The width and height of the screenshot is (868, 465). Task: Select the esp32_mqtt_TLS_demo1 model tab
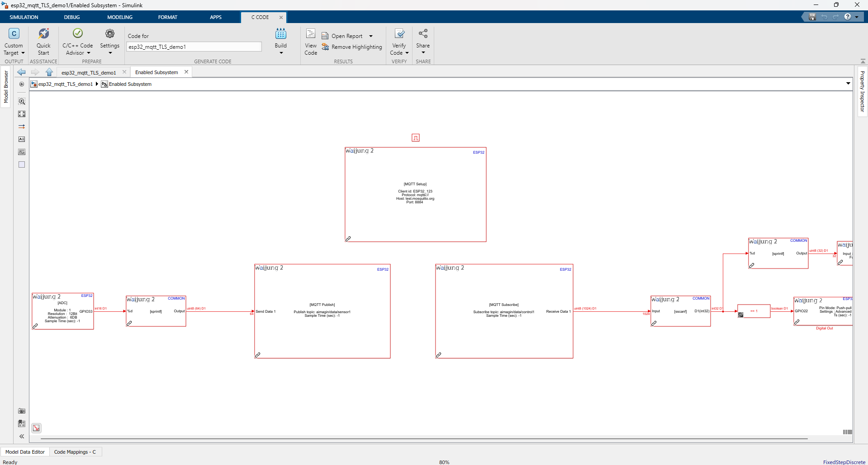click(89, 72)
